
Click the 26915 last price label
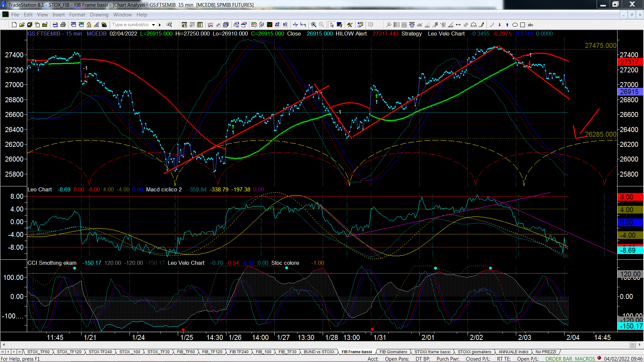click(630, 92)
